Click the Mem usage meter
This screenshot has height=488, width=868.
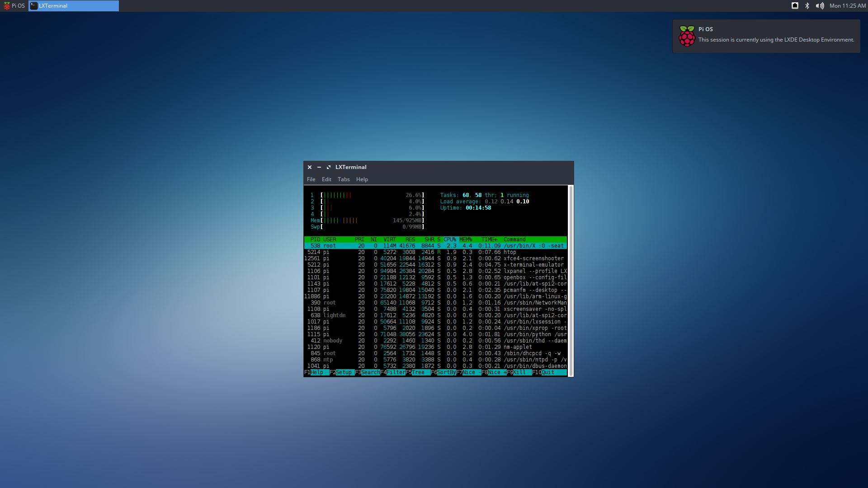(367, 221)
